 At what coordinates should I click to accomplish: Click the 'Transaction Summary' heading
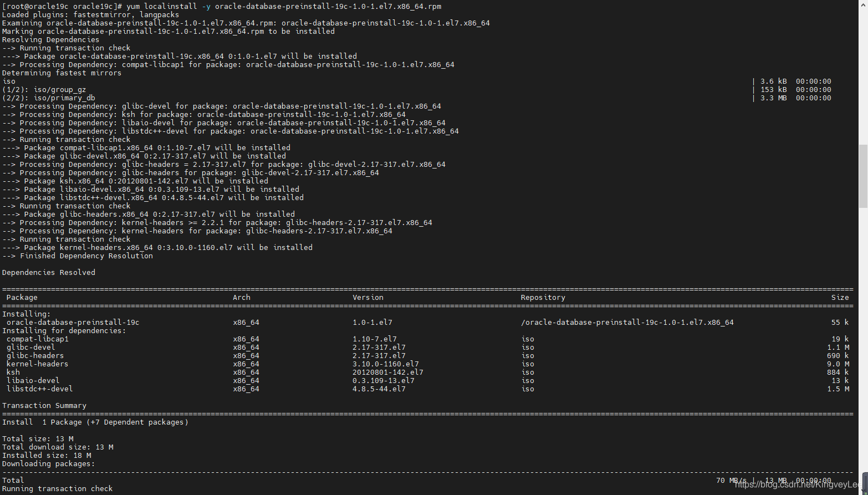44,405
